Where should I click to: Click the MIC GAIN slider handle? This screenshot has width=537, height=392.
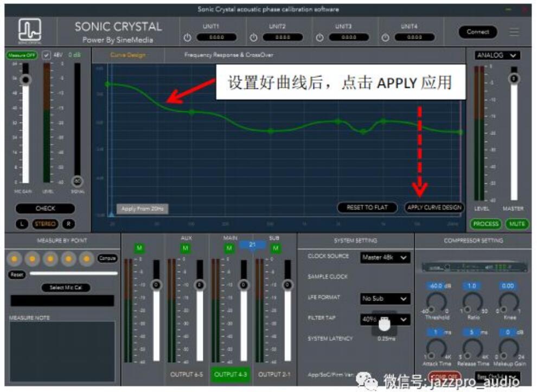25,80
